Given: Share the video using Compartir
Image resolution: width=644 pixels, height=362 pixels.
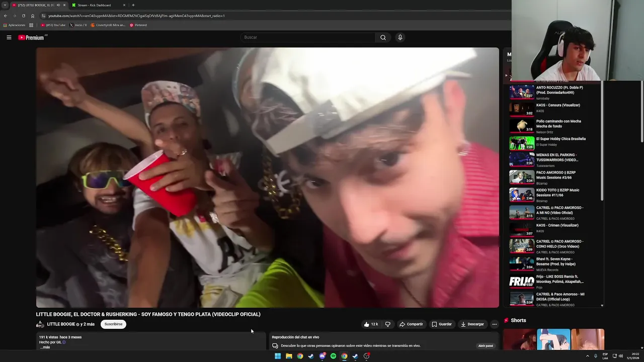Looking at the screenshot, I should (411, 324).
